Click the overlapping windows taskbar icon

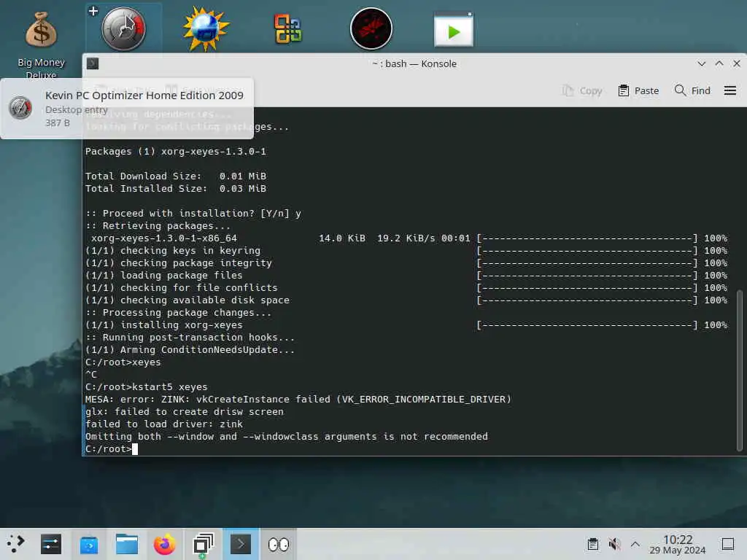tap(203, 544)
